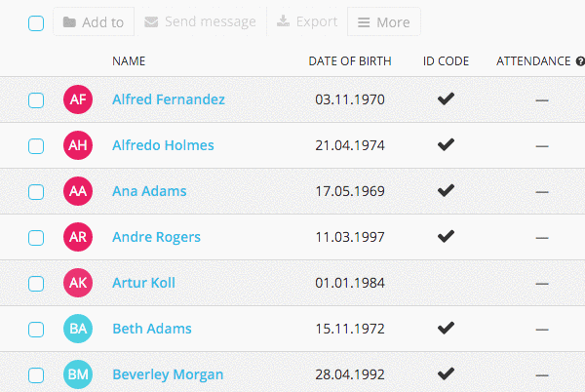Image resolution: width=585 pixels, height=392 pixels.
Task: Open the More menu
Action: pyautogui.click(x=384, y=22)
